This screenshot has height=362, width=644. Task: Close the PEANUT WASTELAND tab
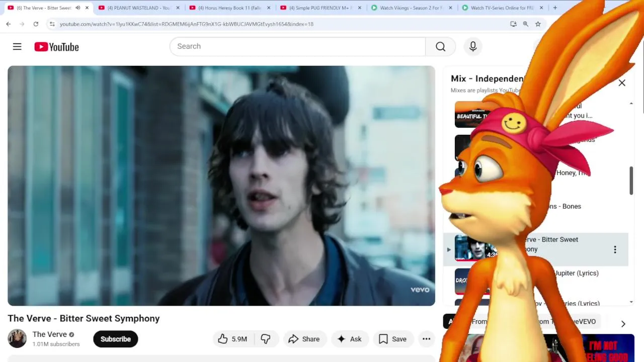pos(178,8)
